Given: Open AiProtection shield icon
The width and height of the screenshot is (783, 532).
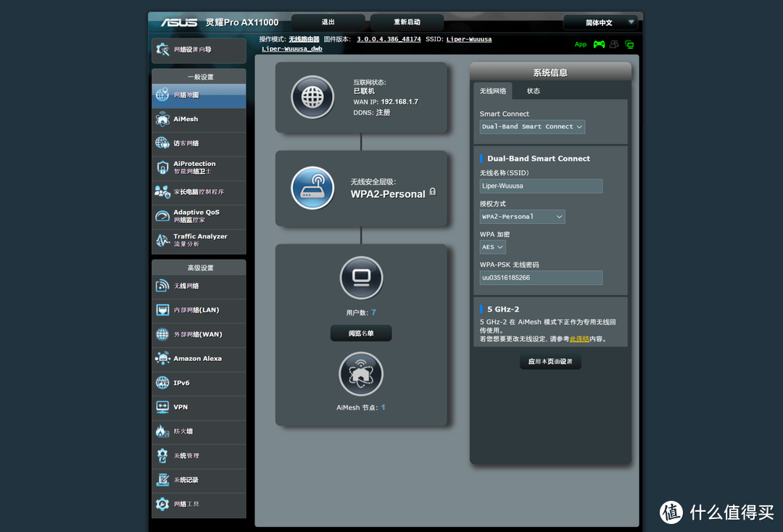Looking at the screenshot, I should [x=162, y=167].
